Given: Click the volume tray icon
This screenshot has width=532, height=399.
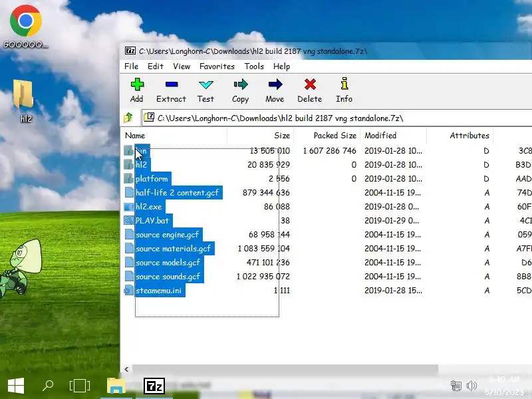Looking at the screenshot, I should [x=471, y=386].
